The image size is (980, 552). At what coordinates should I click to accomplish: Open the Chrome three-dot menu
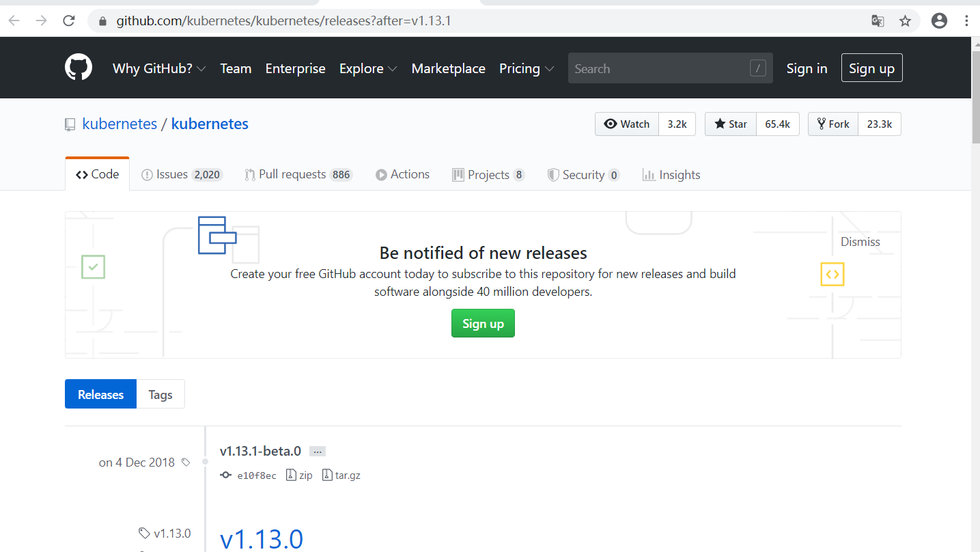click(x=967, y=21)
